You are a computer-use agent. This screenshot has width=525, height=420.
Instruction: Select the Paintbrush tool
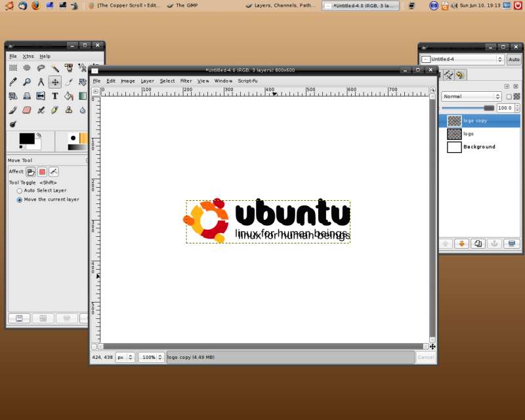(13, 110)
